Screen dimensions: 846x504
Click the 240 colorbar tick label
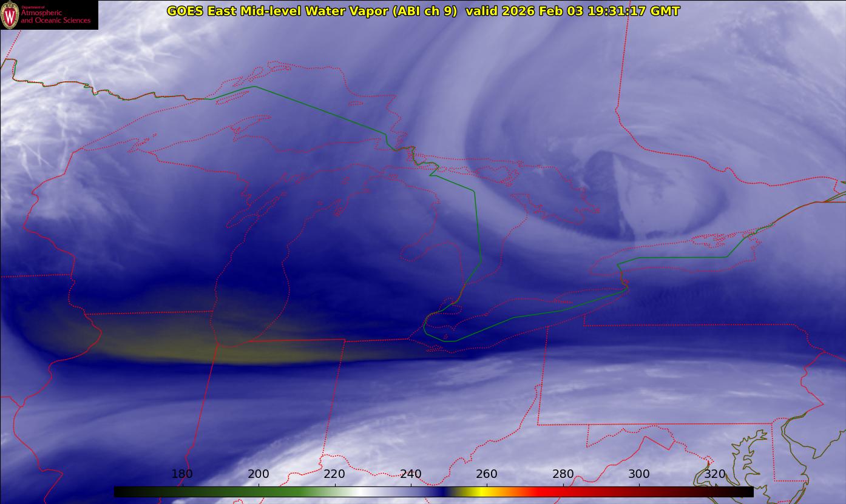pos(411,474)
